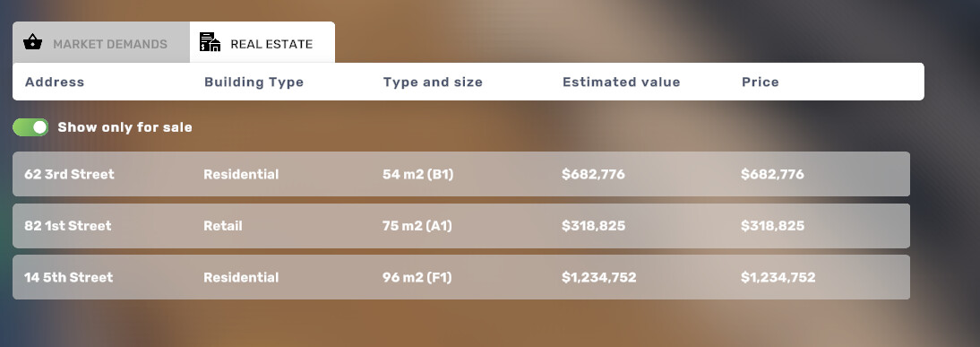
Task: Click the Real Estate building icon
Action: pyautogui.click(x=210, y=42)
